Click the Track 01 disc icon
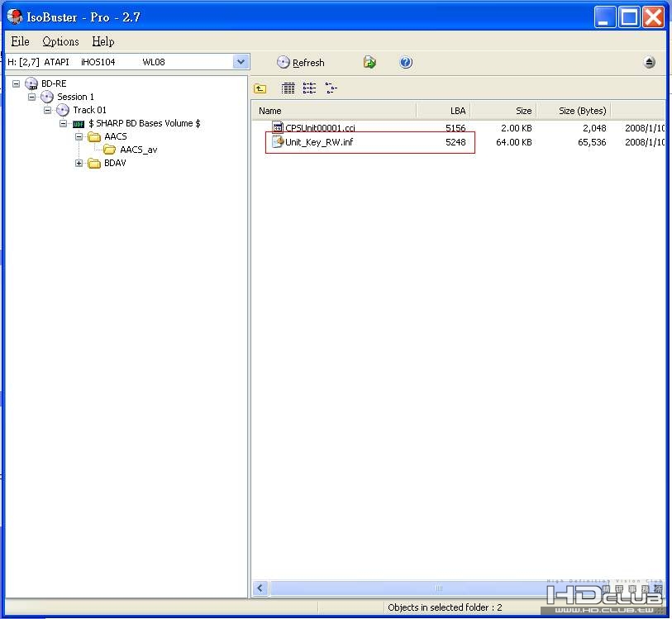 point(63,110)
